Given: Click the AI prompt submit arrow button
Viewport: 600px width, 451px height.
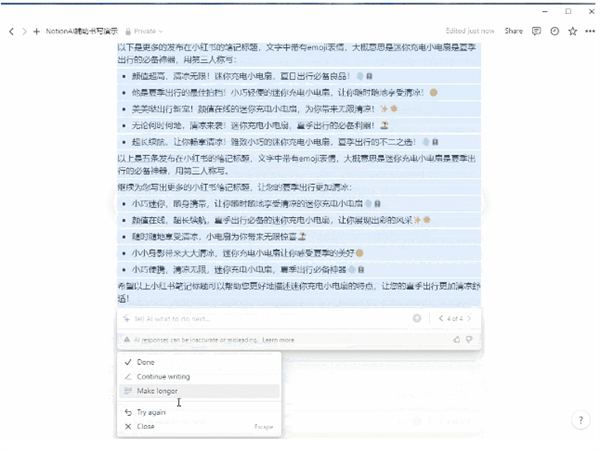Looking at the screenshot, I should 417,318.
